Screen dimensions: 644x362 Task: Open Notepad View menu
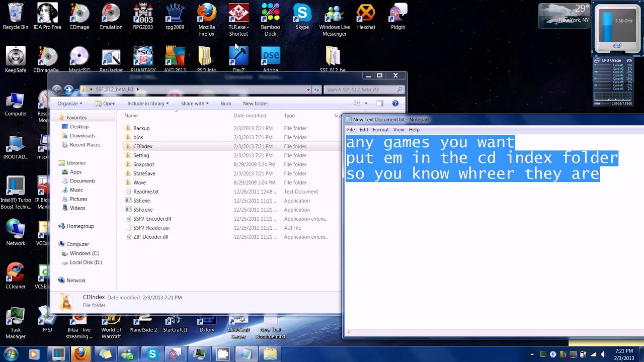(x=398, y=130)
